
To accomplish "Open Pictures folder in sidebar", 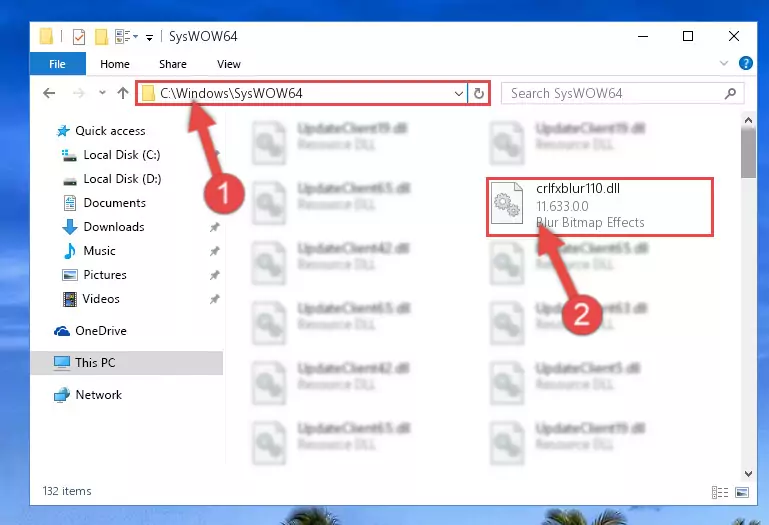I will (x=105, y=275).
